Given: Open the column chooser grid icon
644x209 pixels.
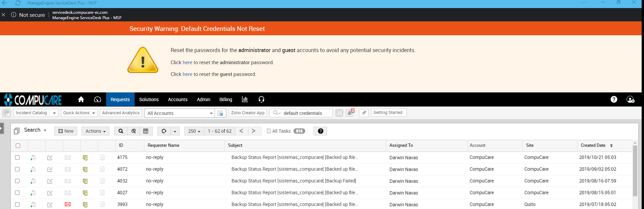Looking at the screenshot, I should tap(146, 131).
